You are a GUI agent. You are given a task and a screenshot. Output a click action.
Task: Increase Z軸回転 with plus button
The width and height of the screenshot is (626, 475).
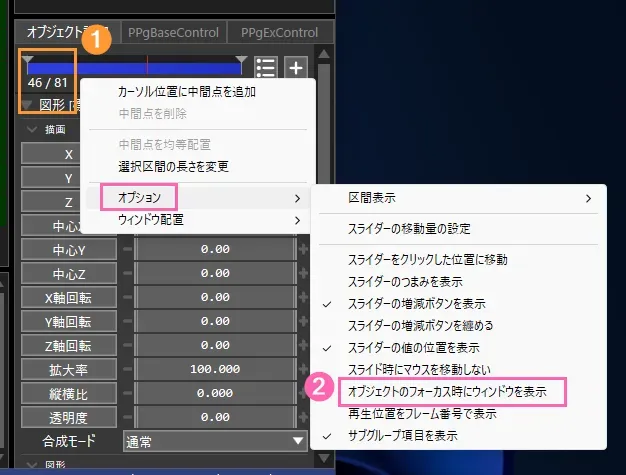(303, 345)
